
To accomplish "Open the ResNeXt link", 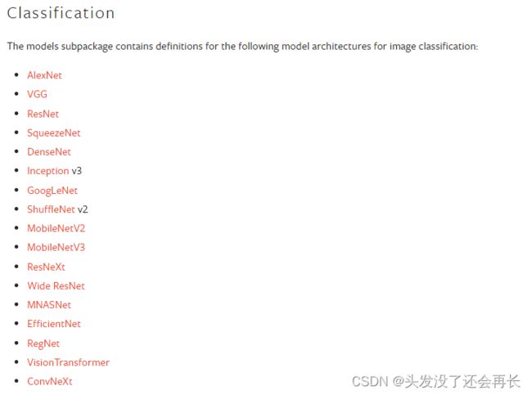I will (46, 267).
